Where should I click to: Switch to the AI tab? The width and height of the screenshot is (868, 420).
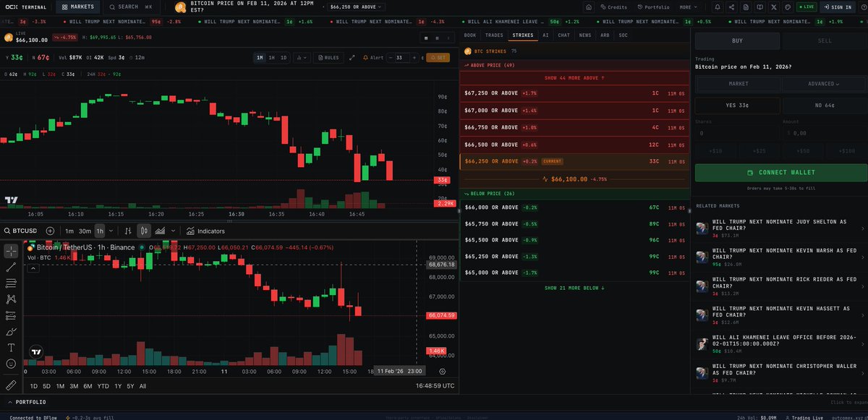click(545, 35)
